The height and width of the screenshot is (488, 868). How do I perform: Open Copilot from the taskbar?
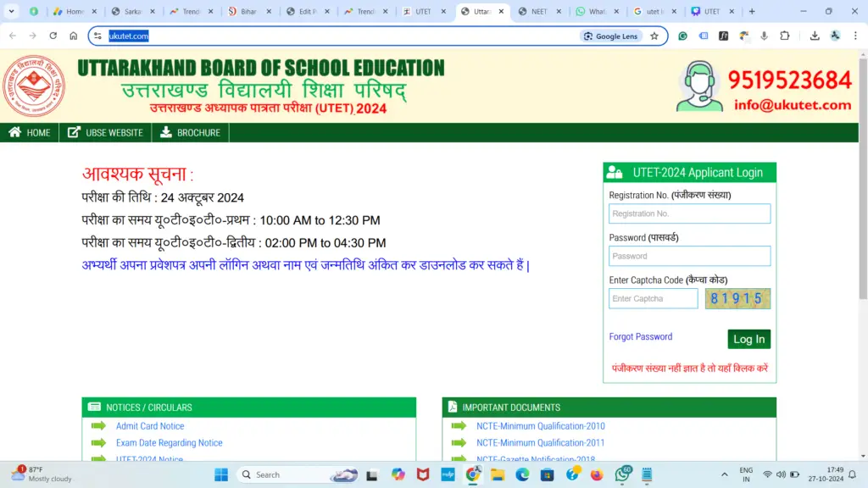point(398,474)
